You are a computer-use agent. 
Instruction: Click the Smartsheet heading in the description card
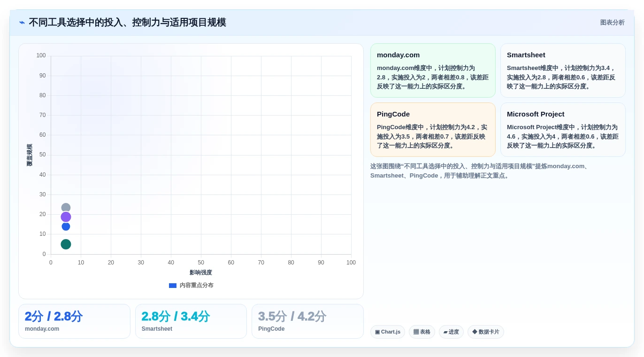(526, 54)
